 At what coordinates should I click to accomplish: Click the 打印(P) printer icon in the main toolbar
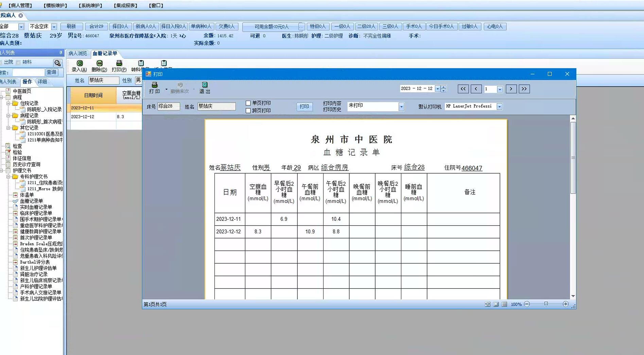(x=119, y=63)
